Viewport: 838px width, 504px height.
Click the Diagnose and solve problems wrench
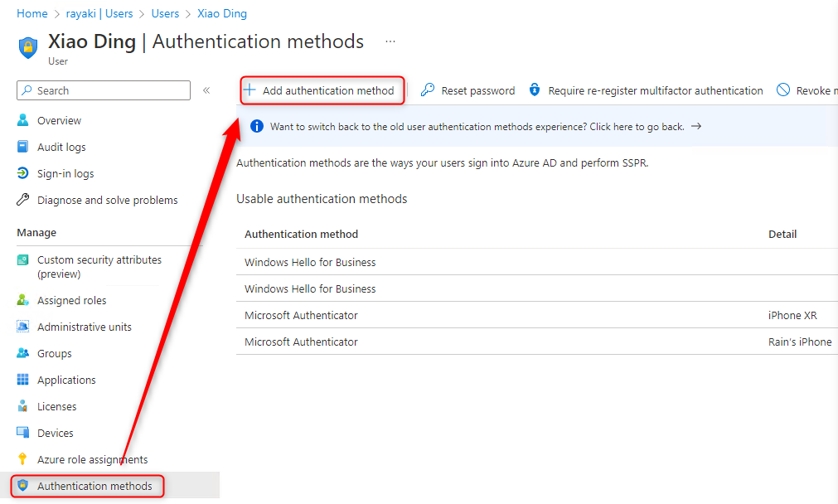pyautogui.click(x=23, y=200)
